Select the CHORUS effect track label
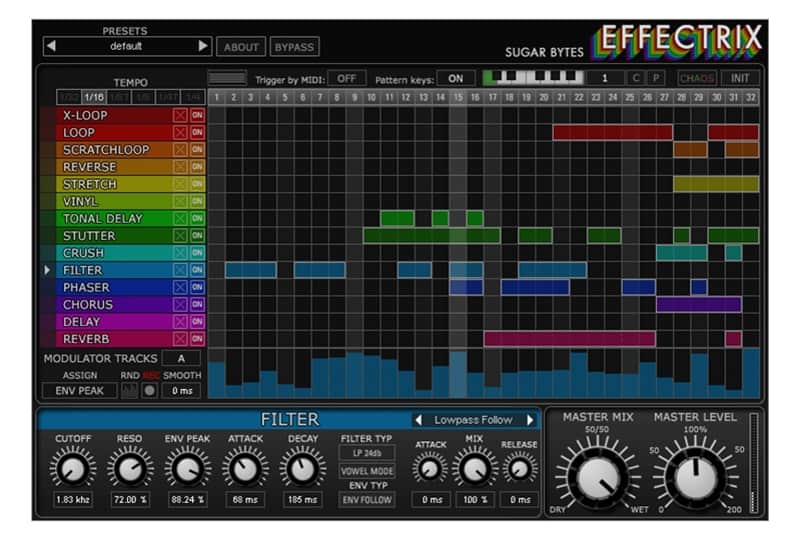This screenshot has width=800, height=533. (x=88, y=304)
